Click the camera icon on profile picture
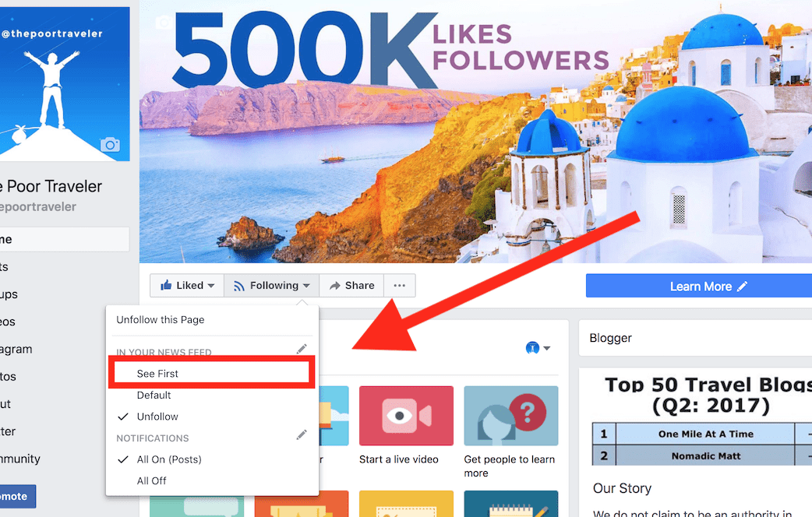812x517 pixels. tap(110, 144)
